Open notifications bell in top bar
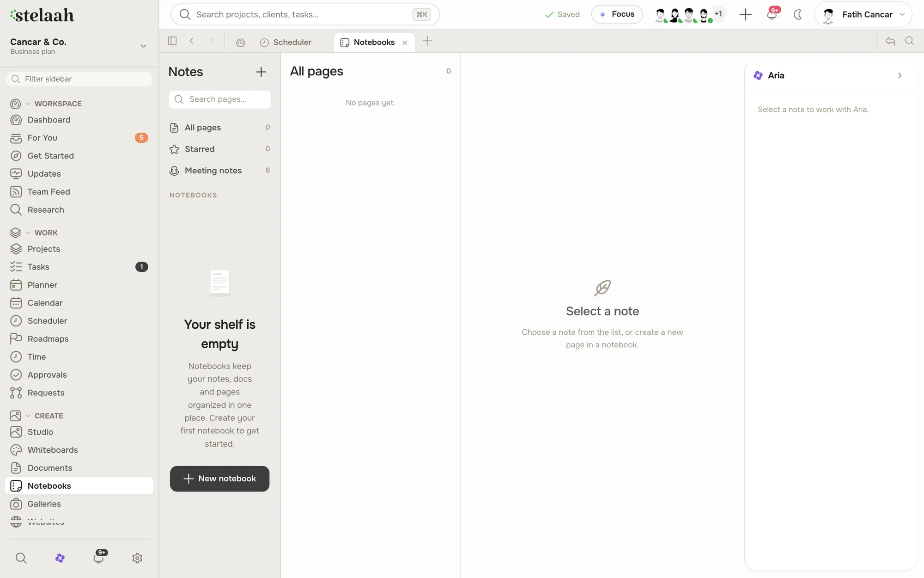The height and width of the screenshot is (578, 924). tap(772, 14)
